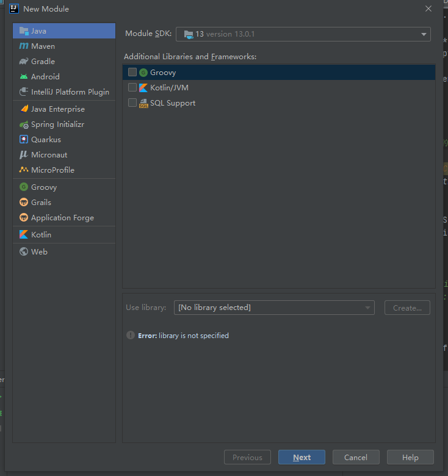Select the Kotlin icon in left sidebar

(24, 234)
